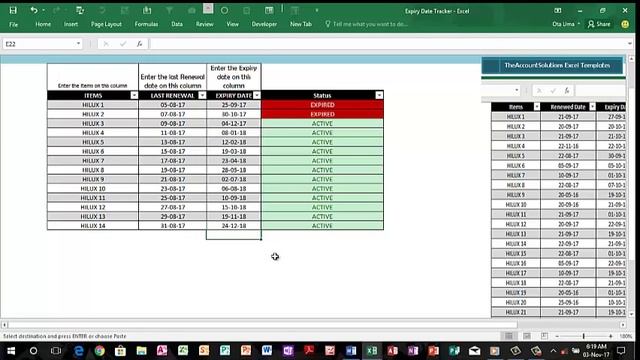Expand the Name Box dropdown arrow
The width and height of the screenshot is (640, 360).
(x=78, y=43)
